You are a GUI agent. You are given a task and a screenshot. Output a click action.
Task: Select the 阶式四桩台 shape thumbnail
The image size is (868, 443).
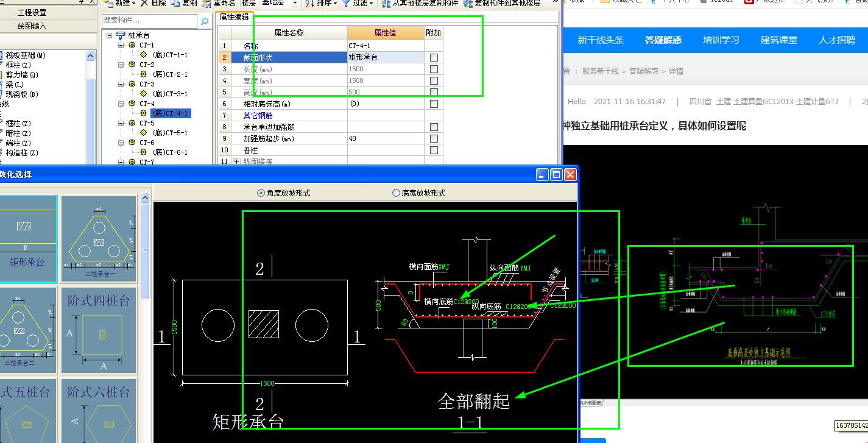[x=99, y=330]
